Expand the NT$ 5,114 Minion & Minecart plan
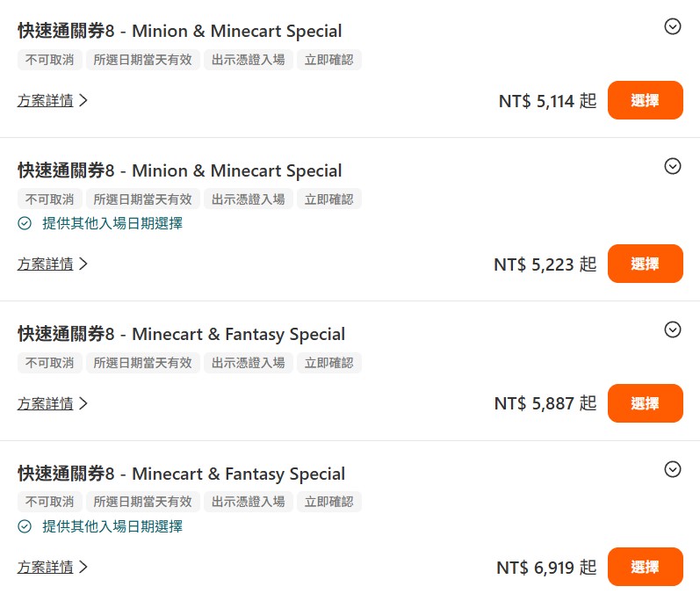This screenshot has height=601, width=700. [x=672, y=26]
